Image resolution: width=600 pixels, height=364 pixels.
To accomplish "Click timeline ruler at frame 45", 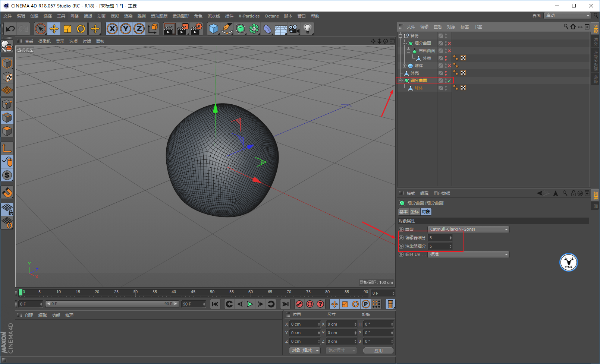I will pyautogui.click(x=193, y=292).
